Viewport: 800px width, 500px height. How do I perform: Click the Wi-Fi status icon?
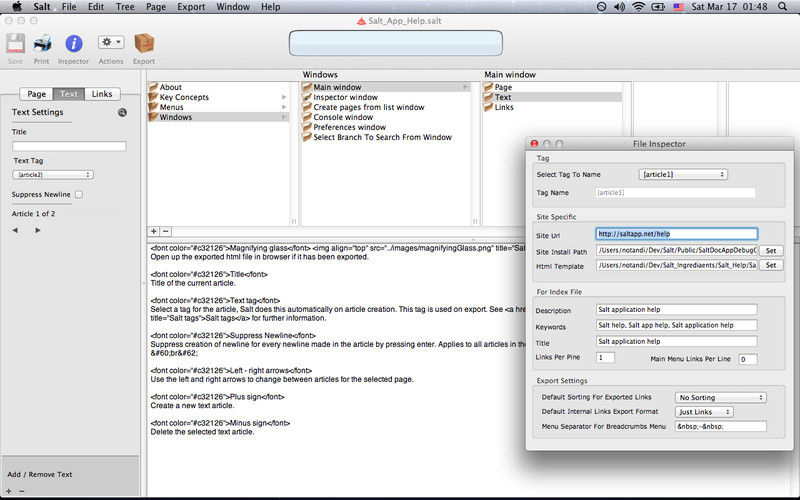coord(638,7)
